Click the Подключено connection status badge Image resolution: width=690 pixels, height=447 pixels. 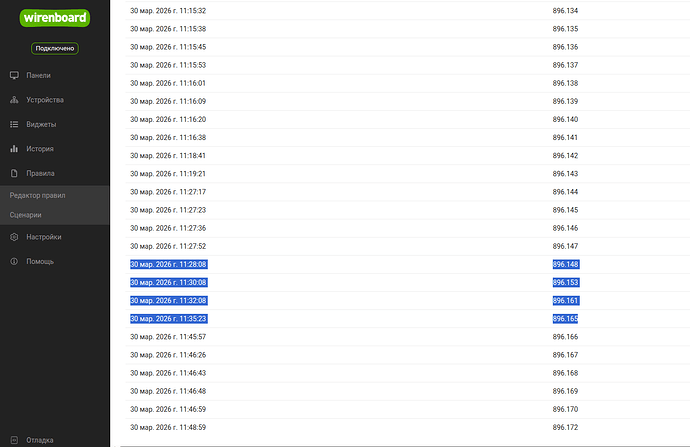55,48
